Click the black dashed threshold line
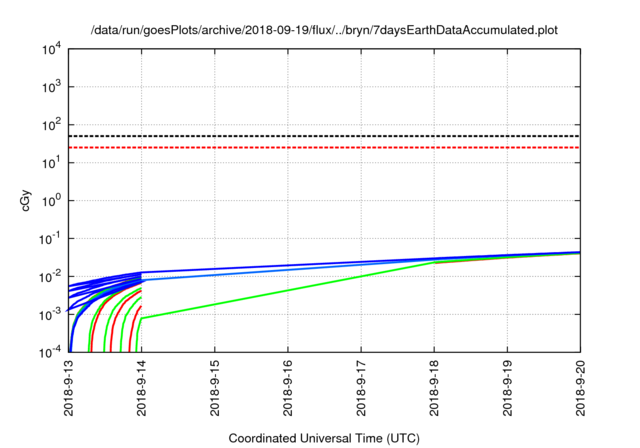 coord(324,136)
